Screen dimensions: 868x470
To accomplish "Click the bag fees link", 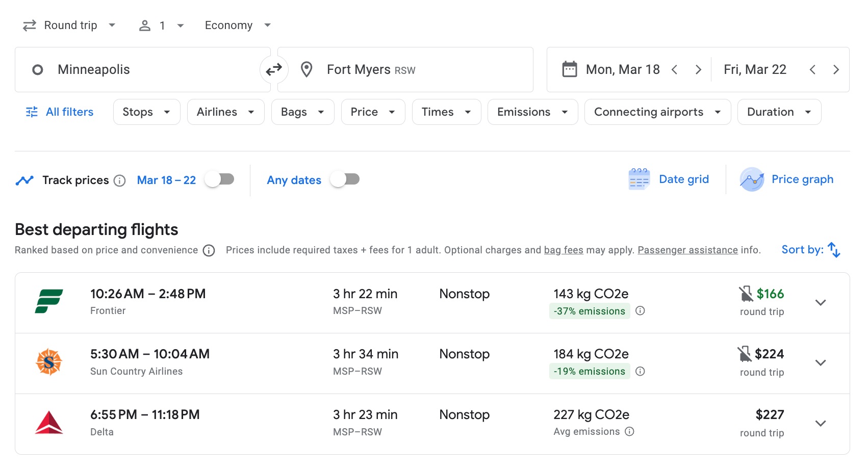I will (x=563, y=249).
